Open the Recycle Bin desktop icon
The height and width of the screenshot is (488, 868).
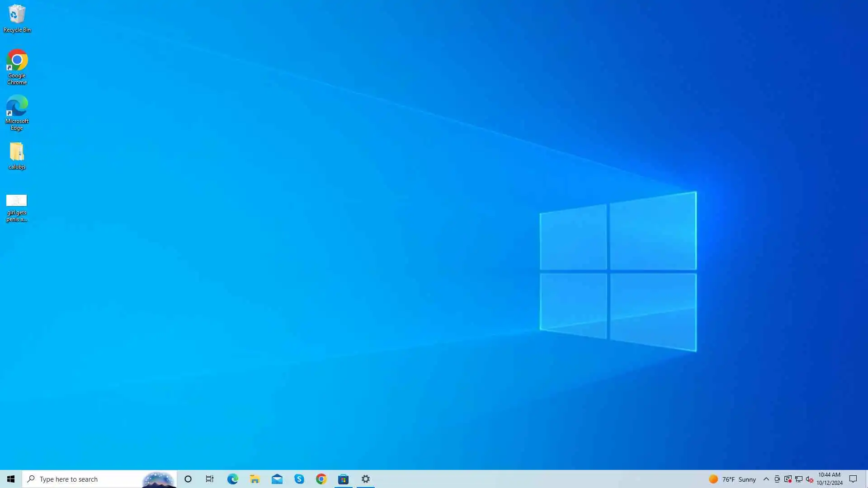(x=17, y=18)
